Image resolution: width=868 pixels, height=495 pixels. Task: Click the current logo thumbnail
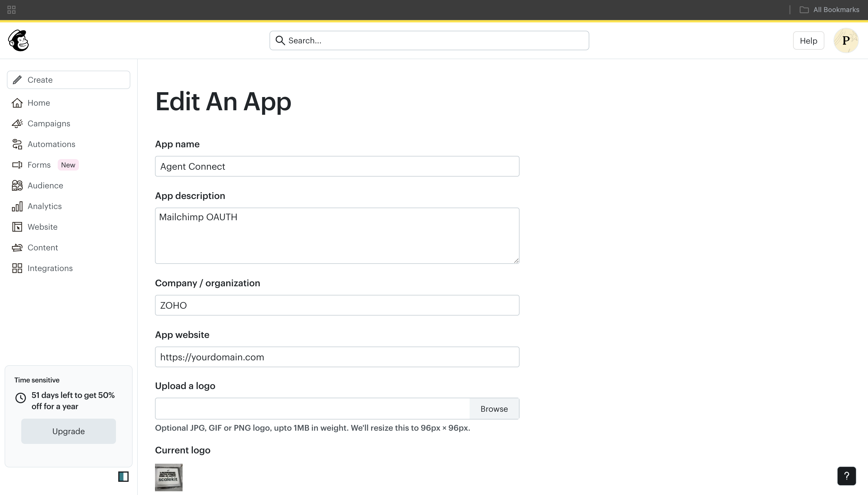point(168,477)
